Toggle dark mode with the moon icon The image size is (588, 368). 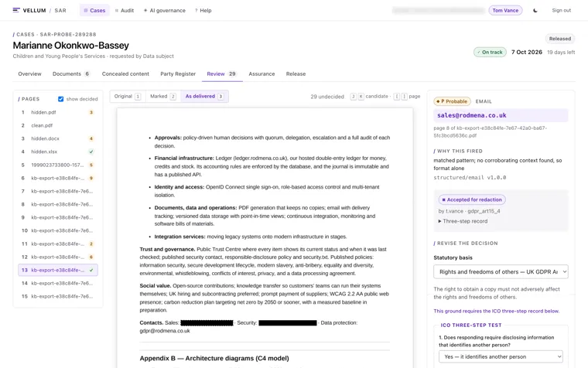(x=535, y=11)
